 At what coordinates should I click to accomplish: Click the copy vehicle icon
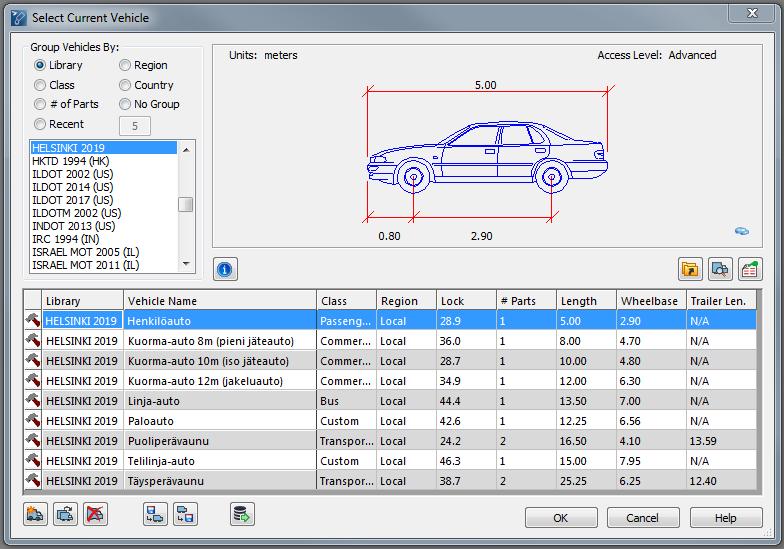click(66, 514)
